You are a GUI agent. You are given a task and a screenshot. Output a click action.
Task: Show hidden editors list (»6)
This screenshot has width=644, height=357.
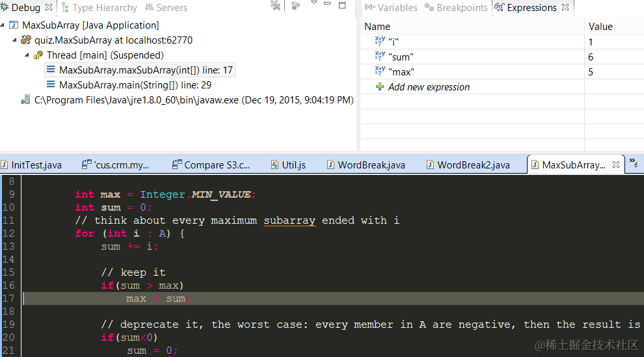(634, 163)
